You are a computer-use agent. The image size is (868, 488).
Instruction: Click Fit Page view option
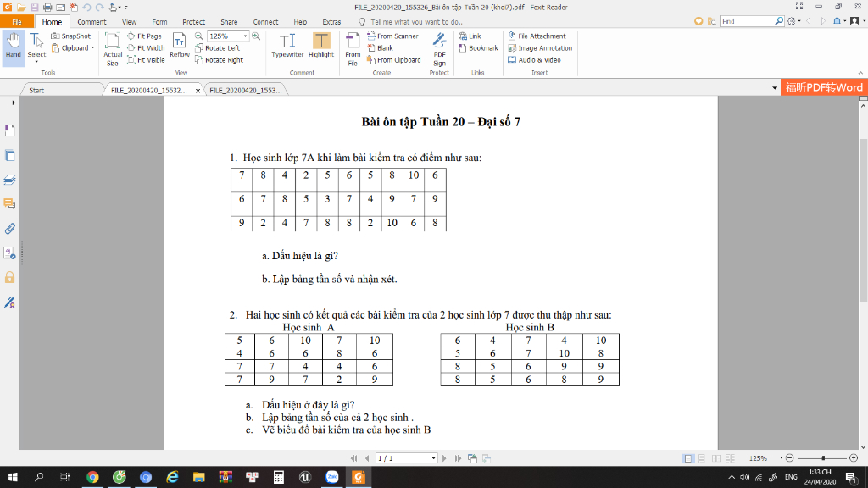click(x=144, y=36)
